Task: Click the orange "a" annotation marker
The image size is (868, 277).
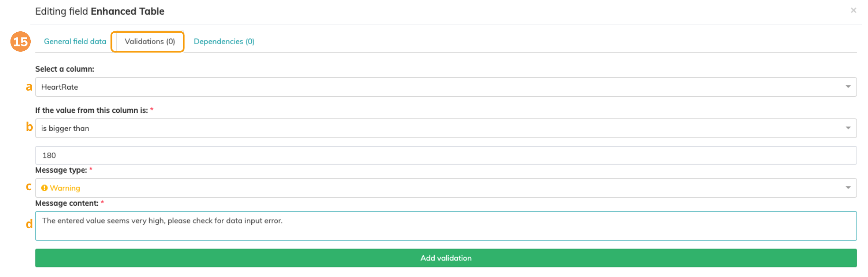Action: [x=29, y=87]
